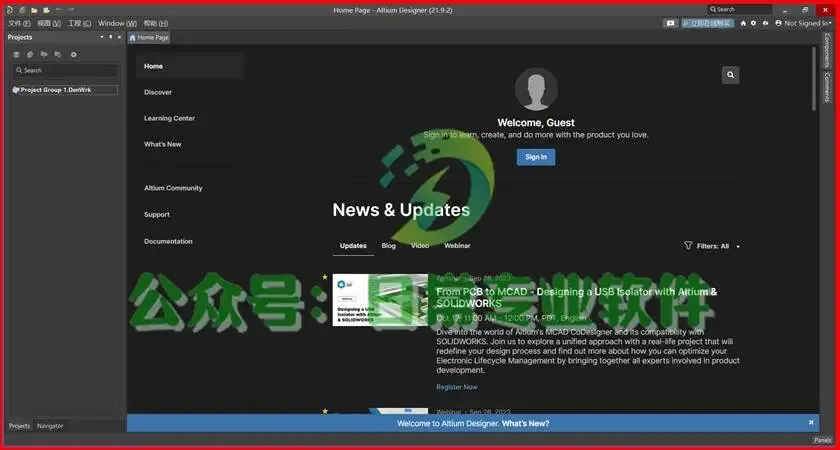Click What's New? in the blue banner
This screenshot has width=840, height=450.
tap(525, 423)
